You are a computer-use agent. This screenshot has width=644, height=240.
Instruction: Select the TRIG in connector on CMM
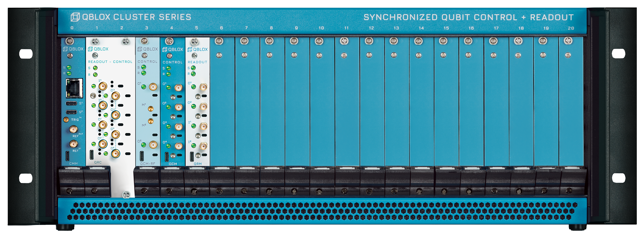66,120
